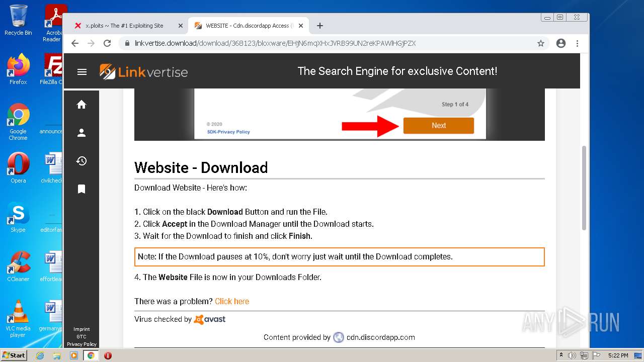Open GTC link in sidebar
The image size is (644, 362).
click(82, 337)
